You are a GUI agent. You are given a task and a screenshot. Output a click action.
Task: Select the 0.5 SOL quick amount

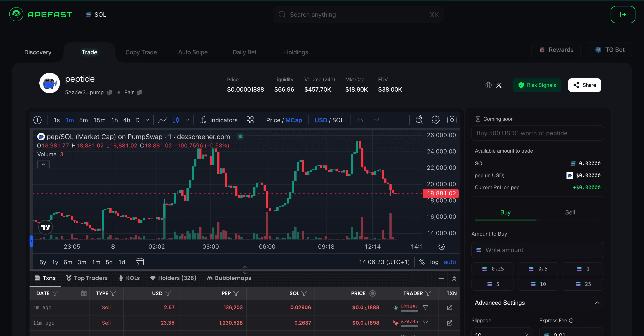(x=538, y=269)
